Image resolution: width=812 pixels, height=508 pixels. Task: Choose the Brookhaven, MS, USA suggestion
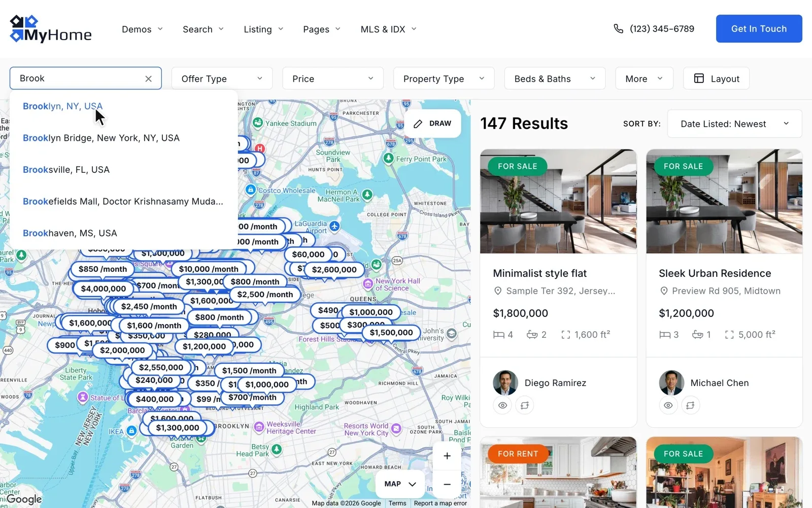pos(123,233)
